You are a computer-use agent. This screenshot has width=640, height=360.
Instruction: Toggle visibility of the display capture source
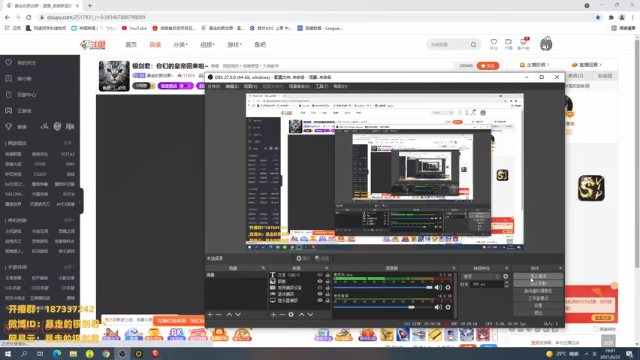click(x=320, y=300)
